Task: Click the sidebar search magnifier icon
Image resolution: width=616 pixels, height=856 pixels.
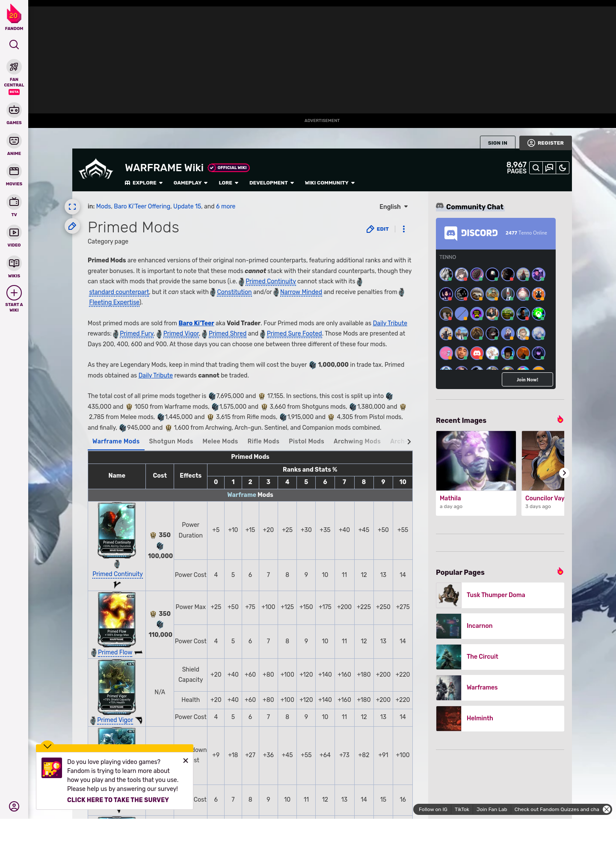Action: point(14,45)
